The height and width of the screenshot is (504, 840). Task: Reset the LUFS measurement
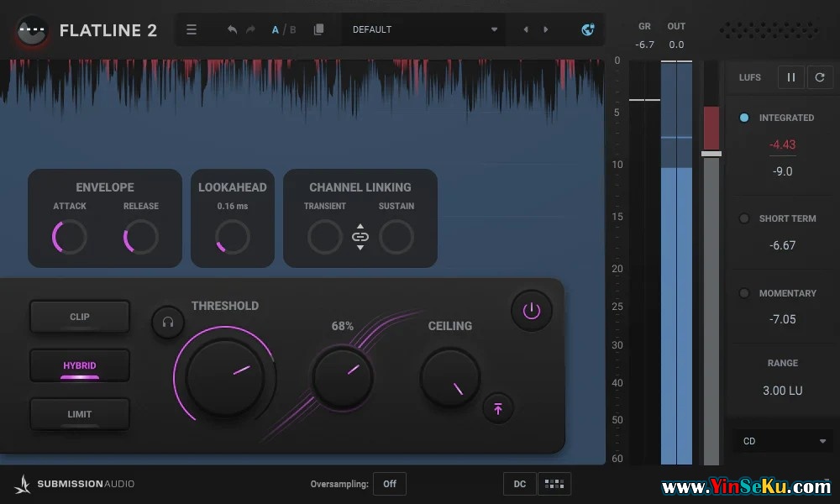820,77
